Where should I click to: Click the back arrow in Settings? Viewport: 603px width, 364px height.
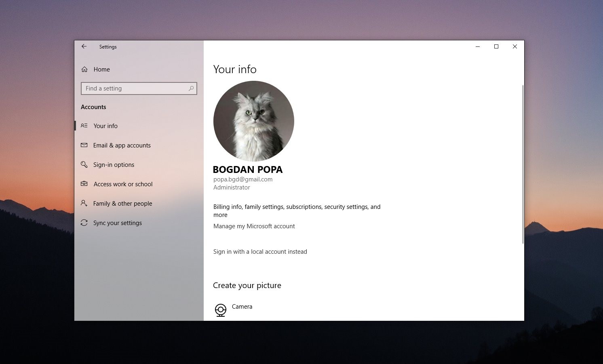click(x=84, y=46)
